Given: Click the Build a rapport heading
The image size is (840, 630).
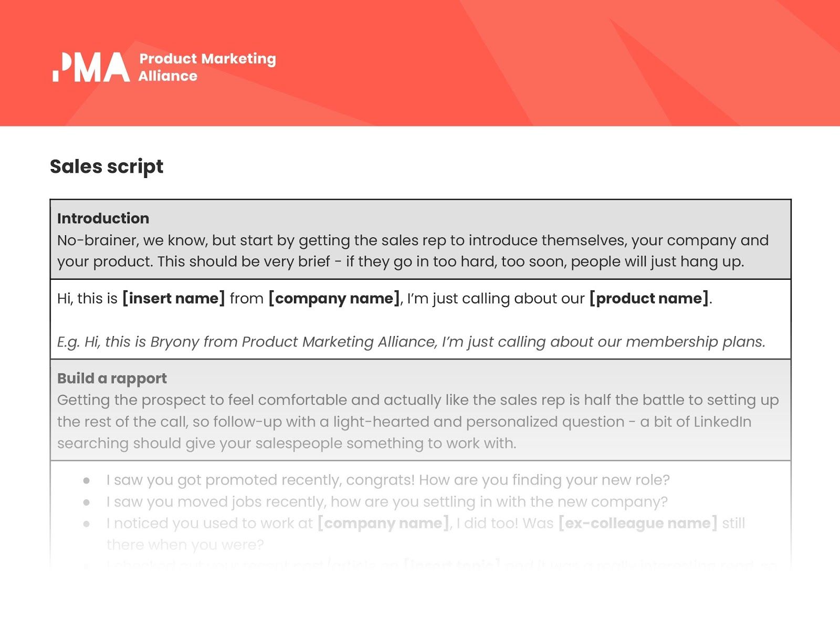Looking at the screenshot, I should tap(112, 378).
